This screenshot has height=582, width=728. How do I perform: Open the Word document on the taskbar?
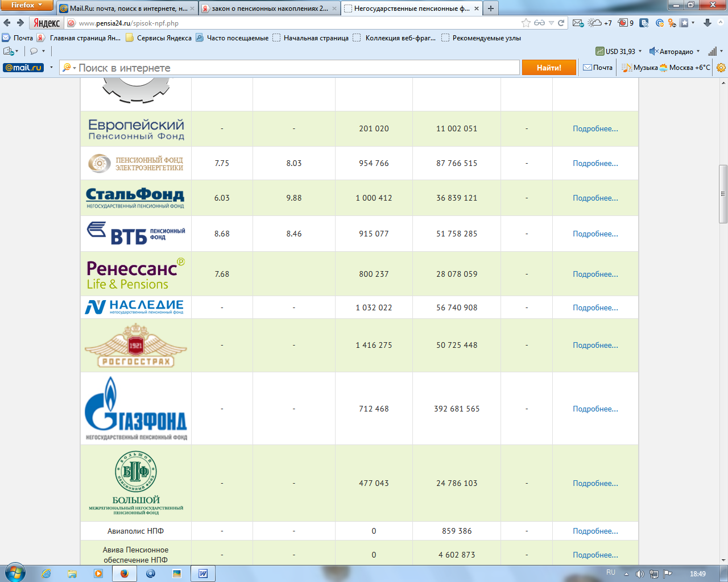(x=202, y=573)
